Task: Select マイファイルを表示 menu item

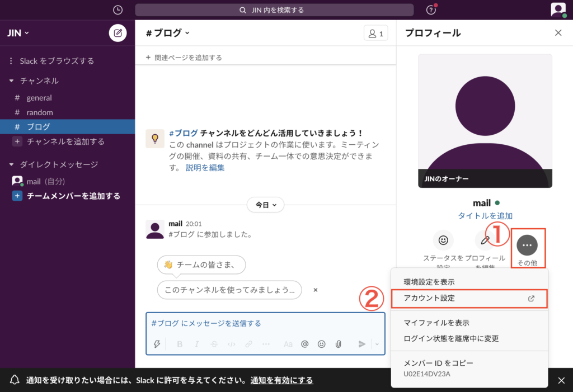Action: coord(469,323)
